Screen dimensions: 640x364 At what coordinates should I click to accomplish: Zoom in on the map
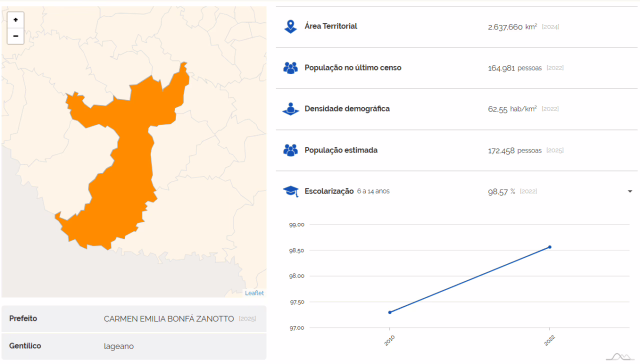[x=15, y=20]
